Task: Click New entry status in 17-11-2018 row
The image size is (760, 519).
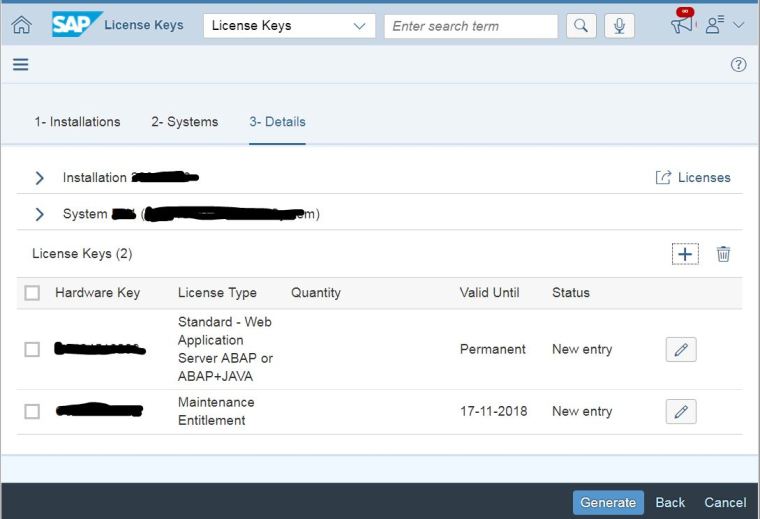Action: point(582,411)
